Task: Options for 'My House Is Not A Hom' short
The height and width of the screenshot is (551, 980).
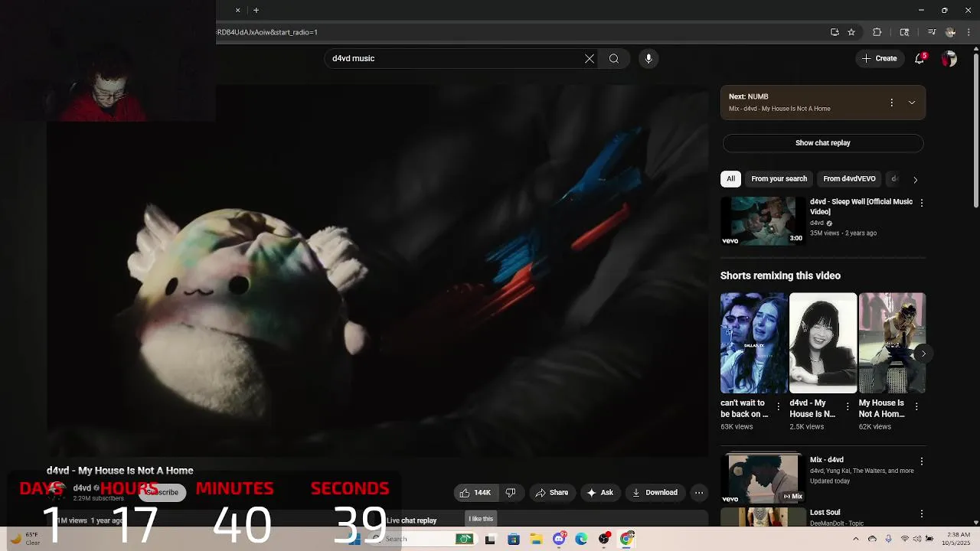Action: (917, 407)
